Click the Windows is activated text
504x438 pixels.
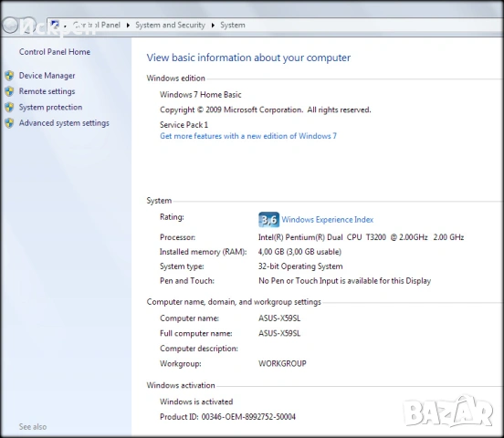pyautogui.click(x=196, y=401)
